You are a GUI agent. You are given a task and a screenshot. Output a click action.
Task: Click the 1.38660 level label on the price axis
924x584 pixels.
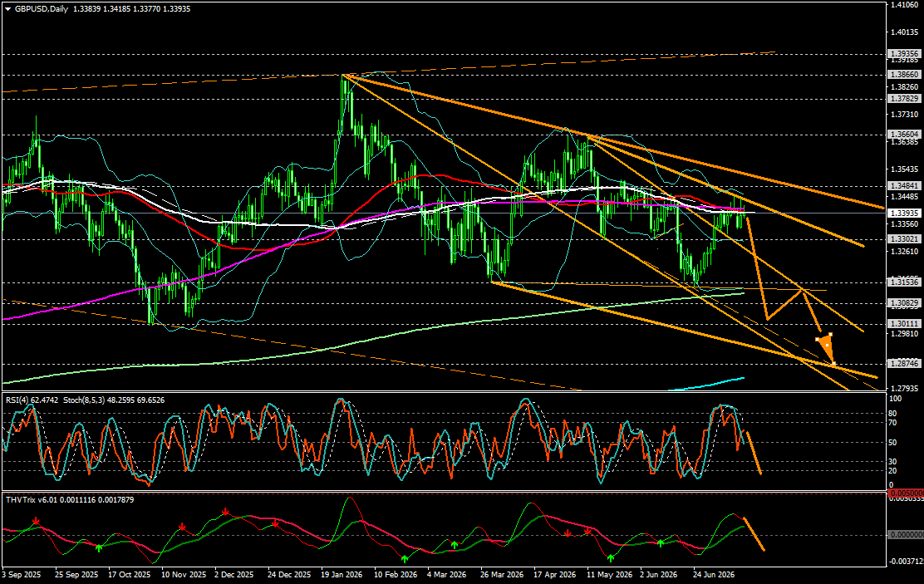905,75
